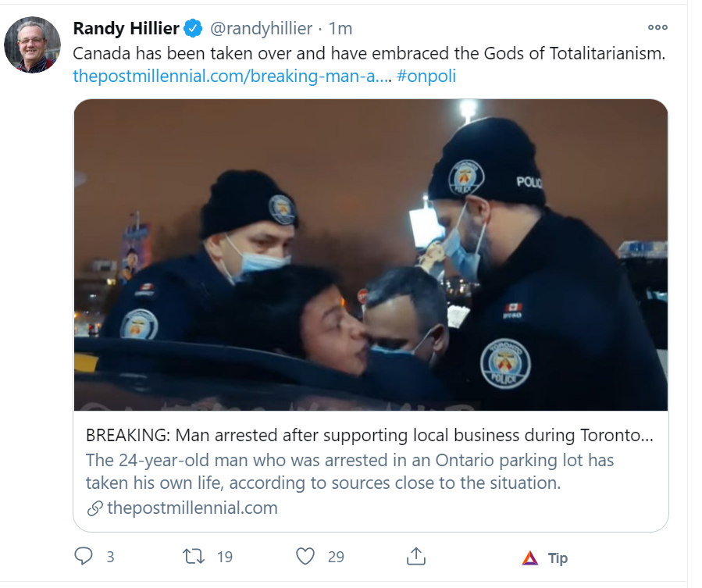Click the Tip button label
Viewport: 702px width, 588px height.
tap(558, 558)
